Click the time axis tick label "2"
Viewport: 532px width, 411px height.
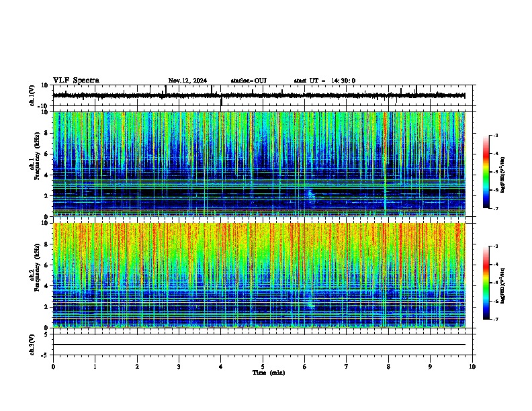click(137, 367)
